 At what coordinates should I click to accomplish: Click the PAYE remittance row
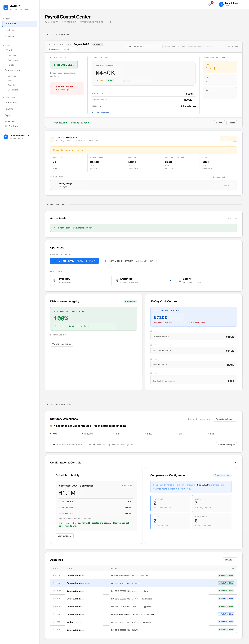tap(194, 364)
